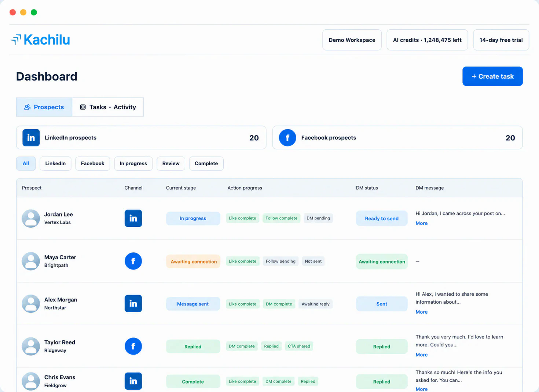Click the Kachilu logo
Image resolution: width=539 pixels, height=392 pixels.
[40, 40]
